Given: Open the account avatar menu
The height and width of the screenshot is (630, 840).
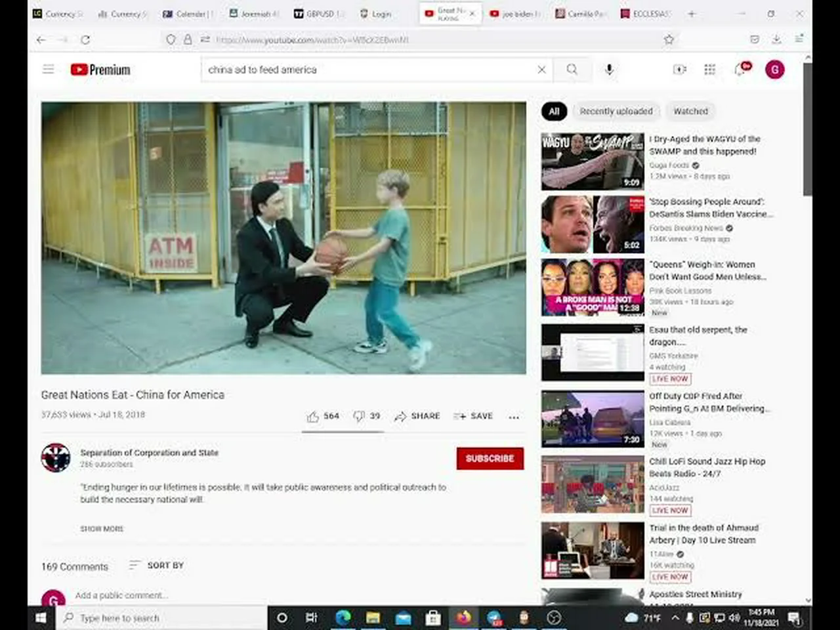Looking at the screenshot, I should coord(774,70).
